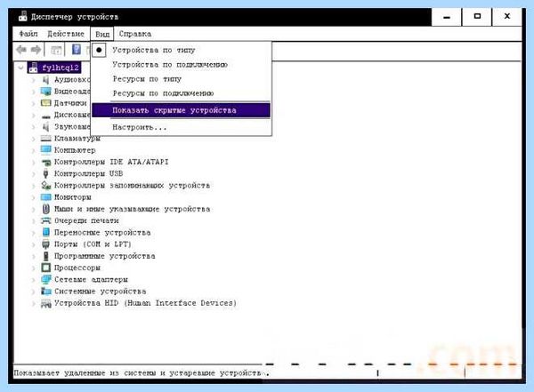Image resolution: width=534 pixels, height=392 pixels.
Task: Click the Датчики sensor icon
Action: (45, 103)
